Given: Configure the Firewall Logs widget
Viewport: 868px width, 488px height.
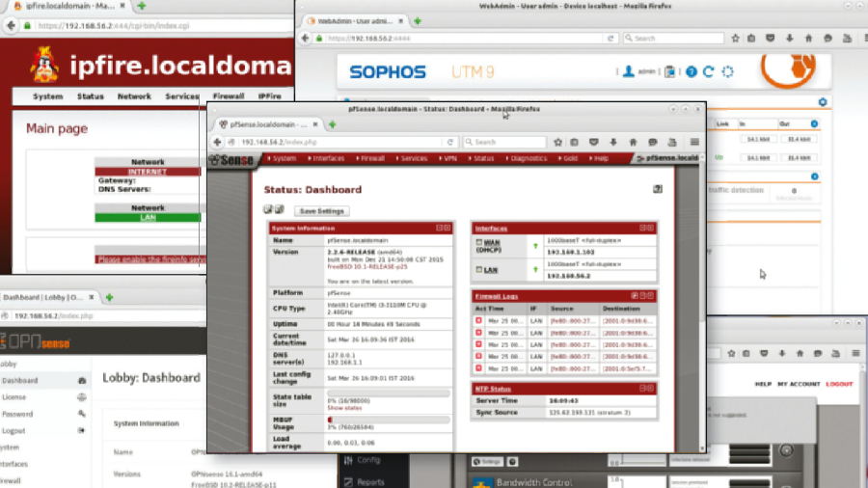Looking at the screenshot, I should coord(635,296).
